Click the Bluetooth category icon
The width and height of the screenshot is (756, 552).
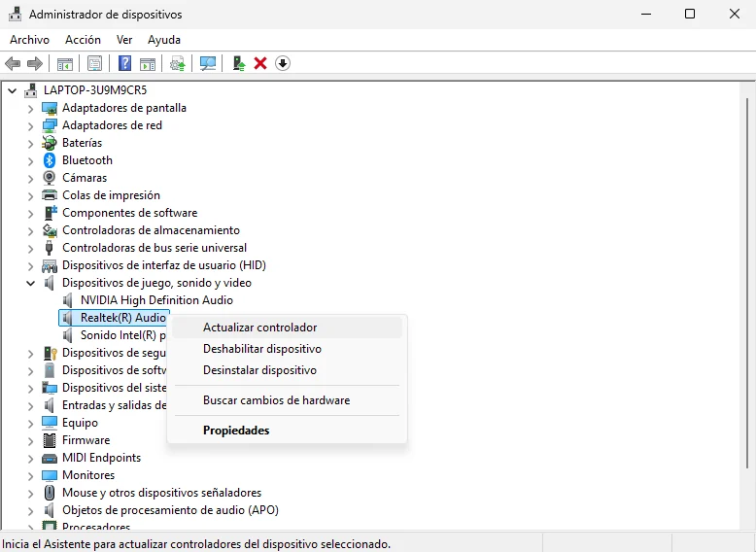(x=50, y=160)
